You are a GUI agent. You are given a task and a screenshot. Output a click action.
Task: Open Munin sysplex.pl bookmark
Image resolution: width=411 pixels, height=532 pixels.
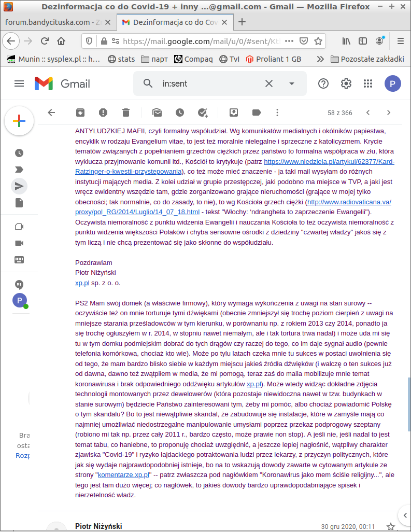(x=53, y=59)
